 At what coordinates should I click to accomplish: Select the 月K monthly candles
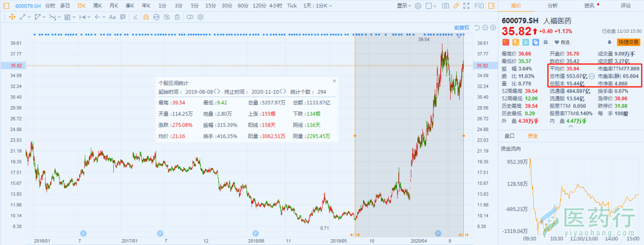click(x=114, y=6)
